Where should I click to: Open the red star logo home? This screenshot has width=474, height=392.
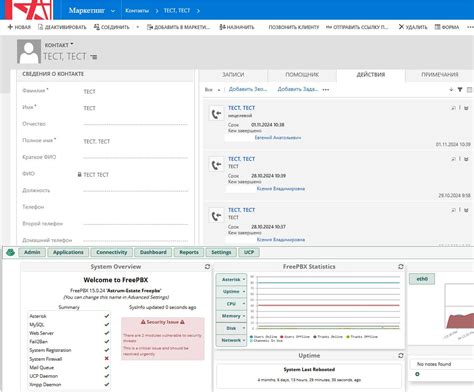click(29, 9)
